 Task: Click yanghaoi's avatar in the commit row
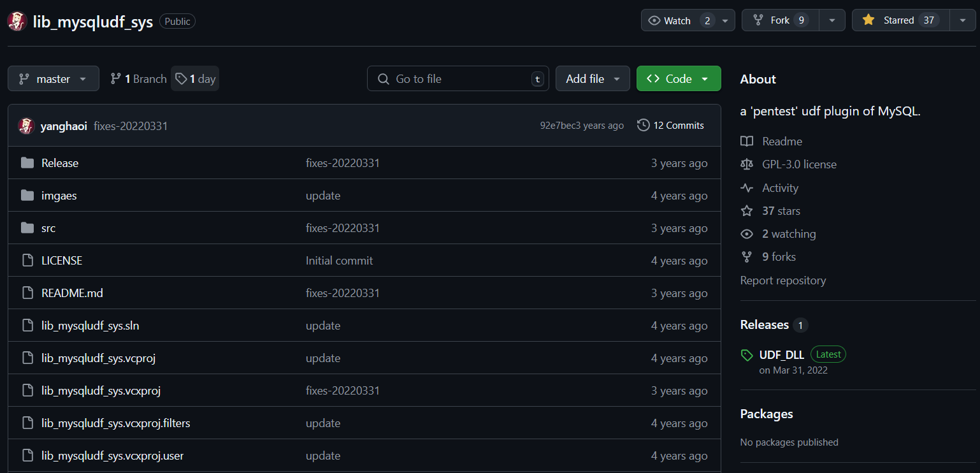pyautogui.click(x=26, y=126)
